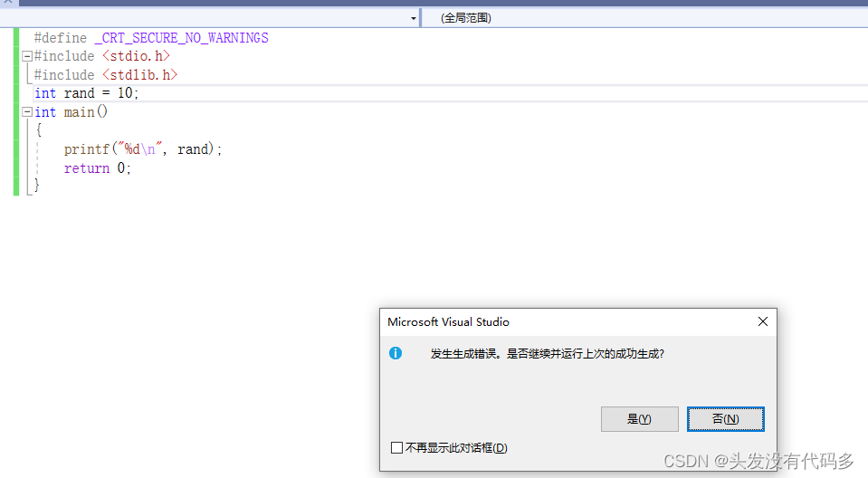Screen dimensions: 868x478
Task: Click the 否(N) button
Action: tap(725, 419)
